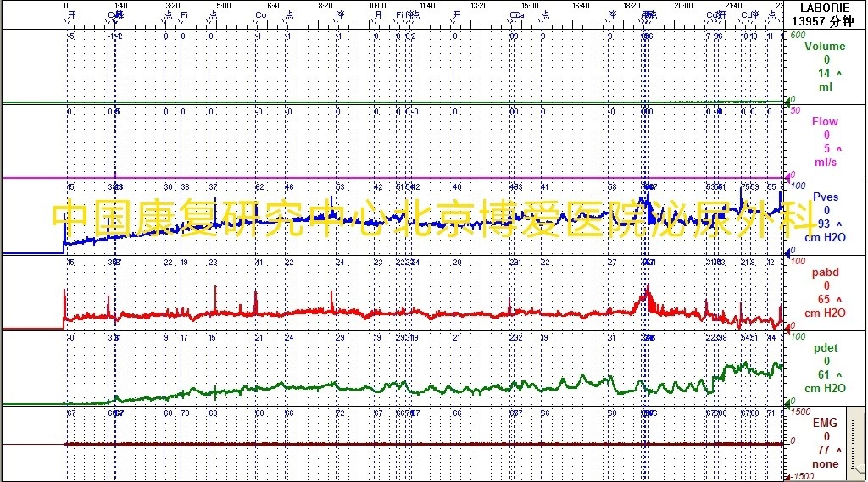Screen dimensions: 868x482
Task: Click the caret beside pdet value 61
Action: point(838,374)
